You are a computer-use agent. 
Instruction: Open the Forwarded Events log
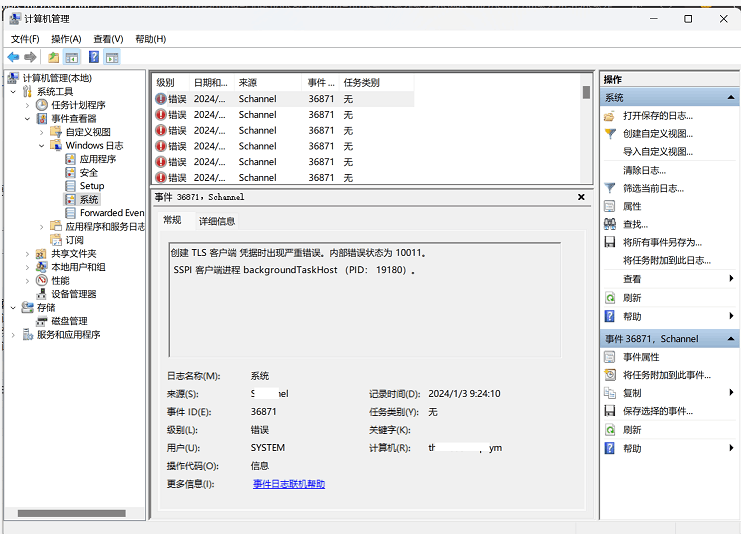tap(112, 213)
